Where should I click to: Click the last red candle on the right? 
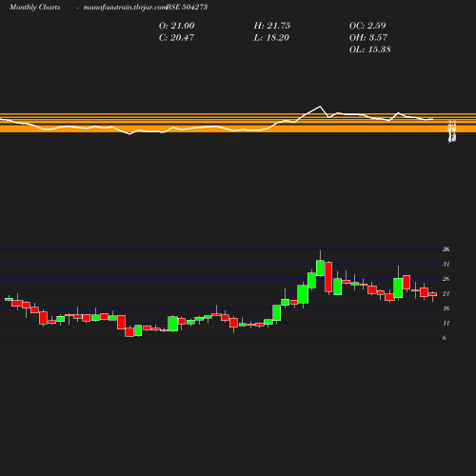tap(433, 294)
